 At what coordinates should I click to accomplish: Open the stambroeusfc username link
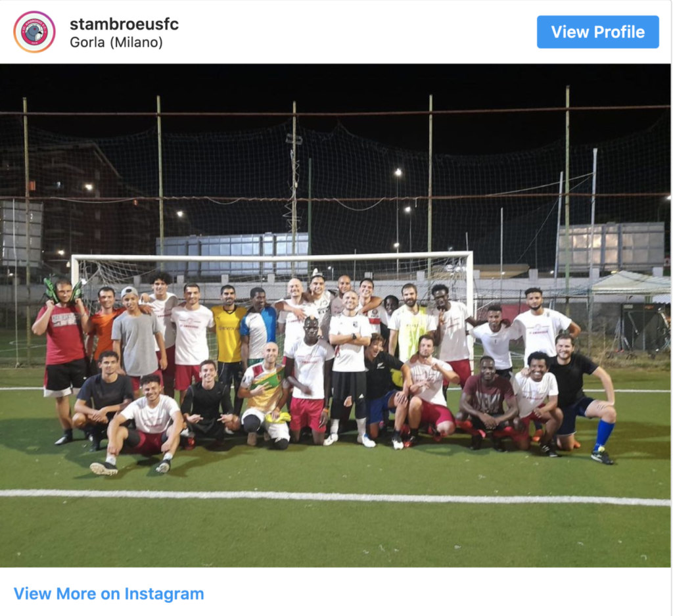pyautogui.click(x=124, y=24)
